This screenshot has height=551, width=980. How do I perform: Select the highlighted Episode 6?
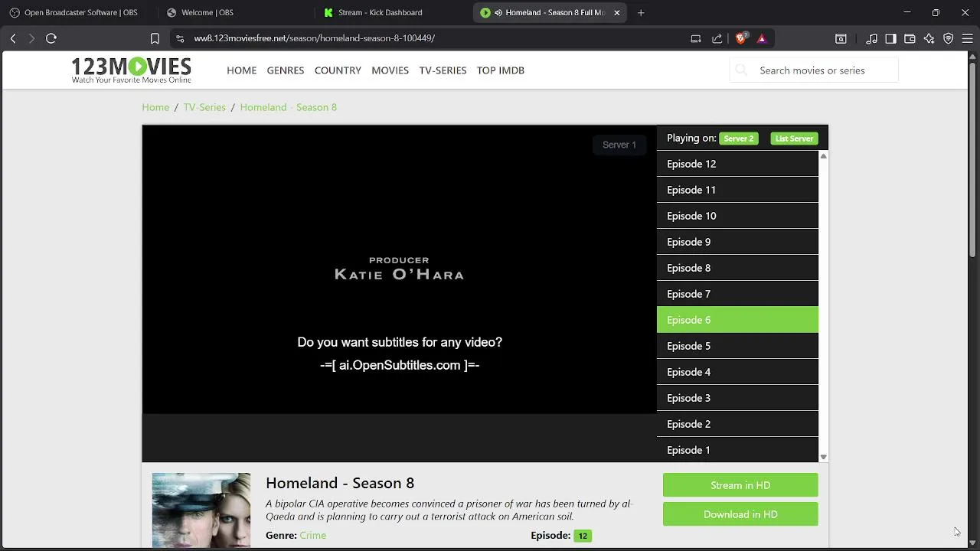(x=737, y=320)
